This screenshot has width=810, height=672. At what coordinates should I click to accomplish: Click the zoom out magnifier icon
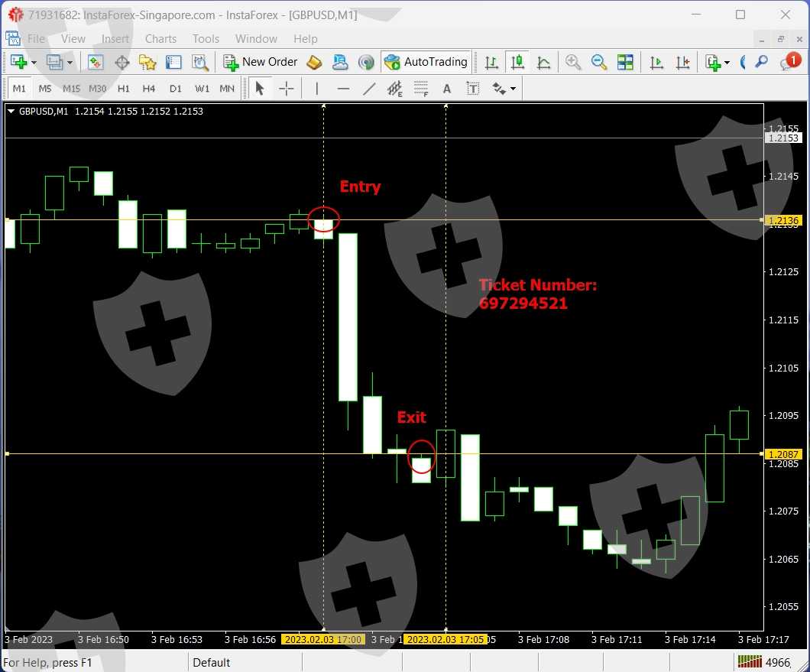coord(599,62)
